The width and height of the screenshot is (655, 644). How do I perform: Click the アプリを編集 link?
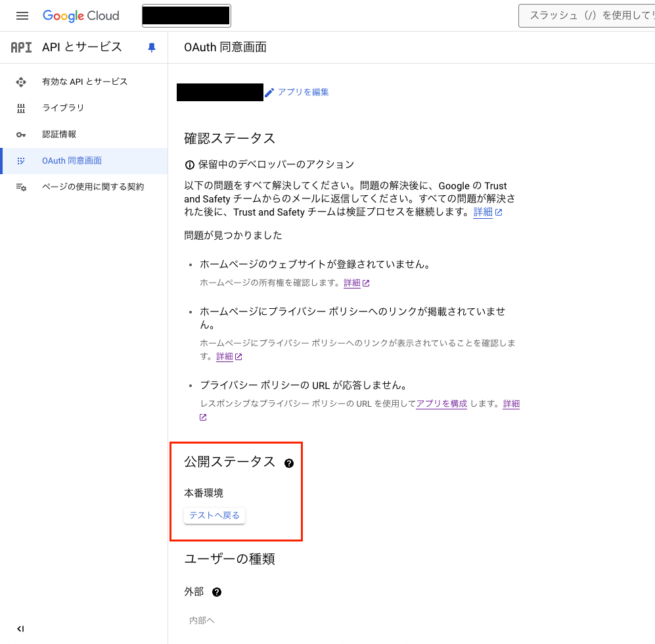[304, 92]
